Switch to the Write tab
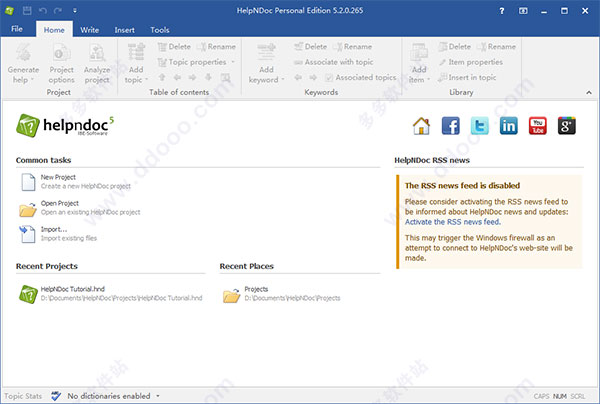 pos(90,30)
